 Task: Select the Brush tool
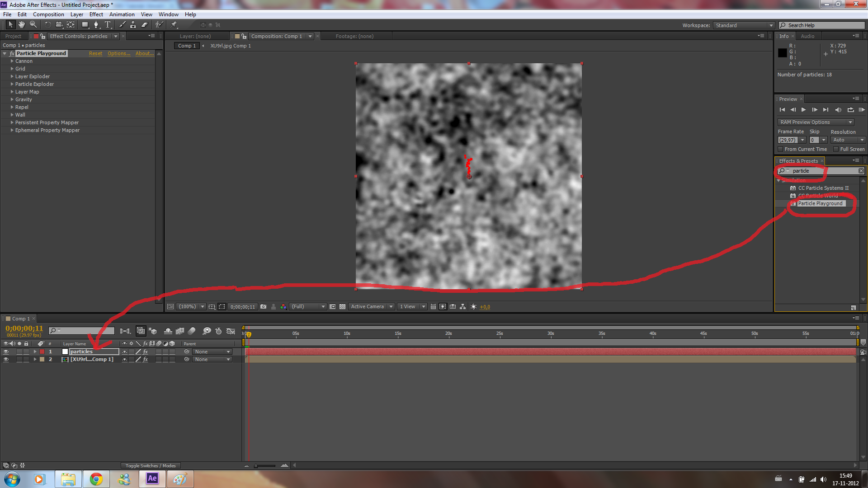(122, 25)
